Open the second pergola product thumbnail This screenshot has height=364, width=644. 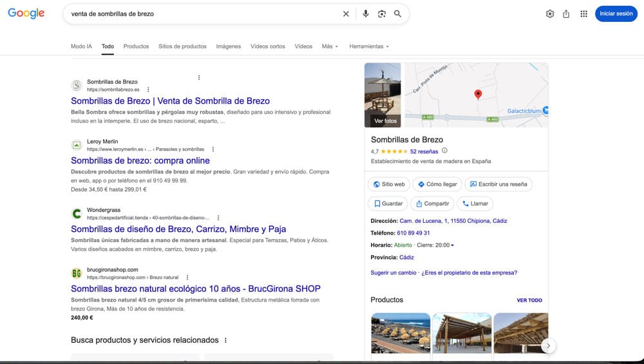(462, 333)
